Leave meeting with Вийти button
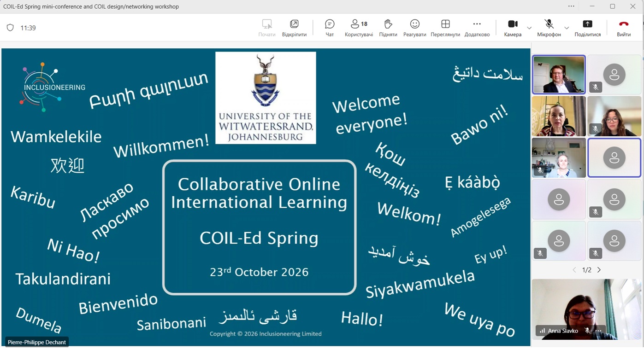The image size is (644, 361). (624, 28)
